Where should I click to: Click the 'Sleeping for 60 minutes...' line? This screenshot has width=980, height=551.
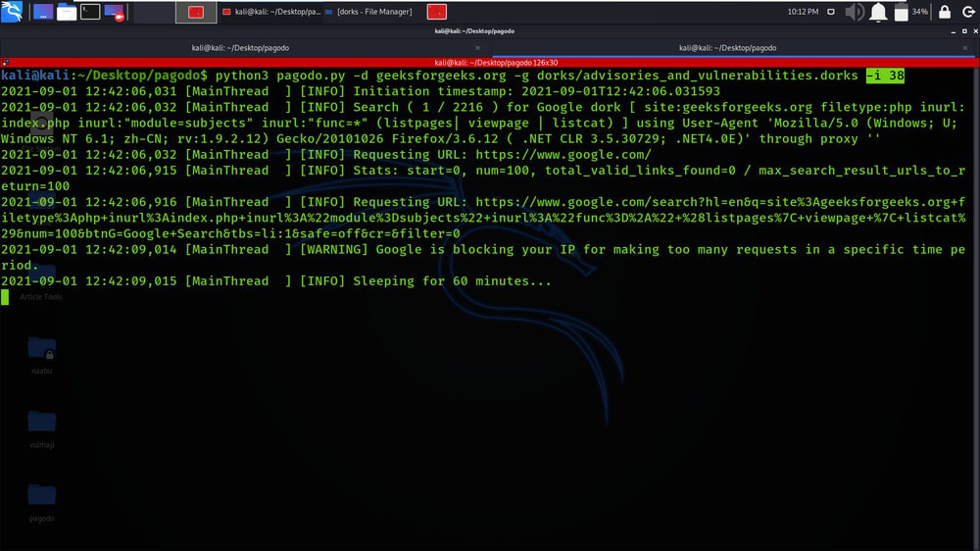452,281
